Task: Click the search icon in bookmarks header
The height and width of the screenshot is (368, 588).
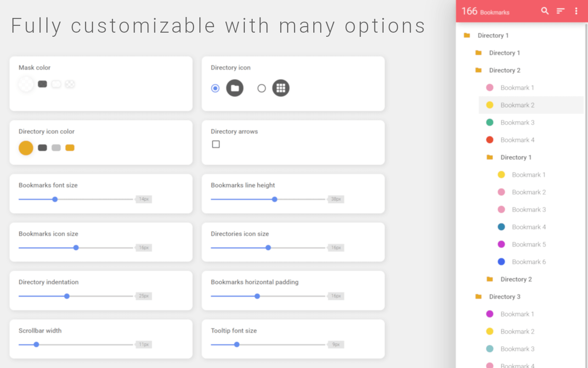Action: click(545, 11)
